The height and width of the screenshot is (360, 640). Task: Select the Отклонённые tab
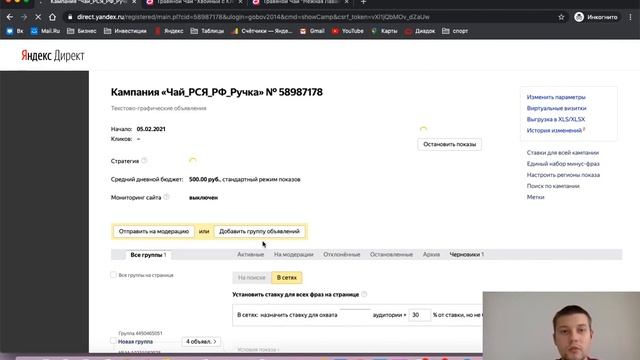tap(342, 254)
